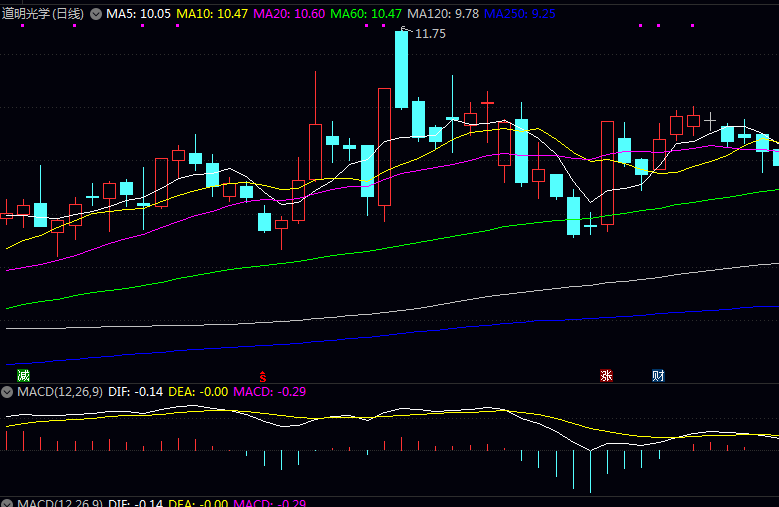Click the red 涨 event marker
The width and height of the screenshot is (779, 507).
[x=605, y=376]
